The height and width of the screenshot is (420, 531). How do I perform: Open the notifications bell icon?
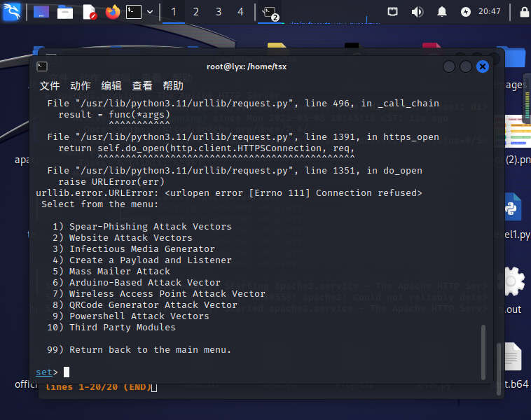pyautogui.click(x=441, y=12)
